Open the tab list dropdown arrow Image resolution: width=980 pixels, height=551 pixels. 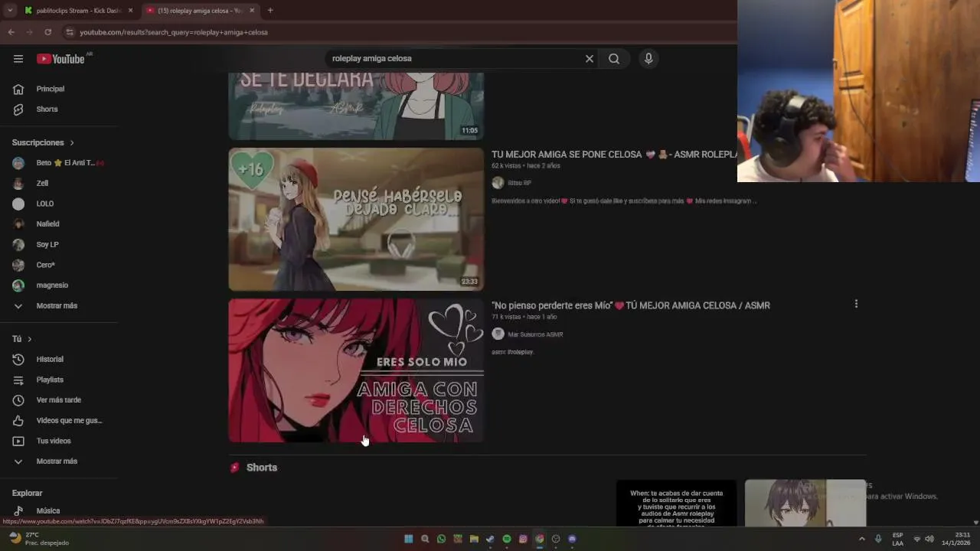[x=10, y=11]
